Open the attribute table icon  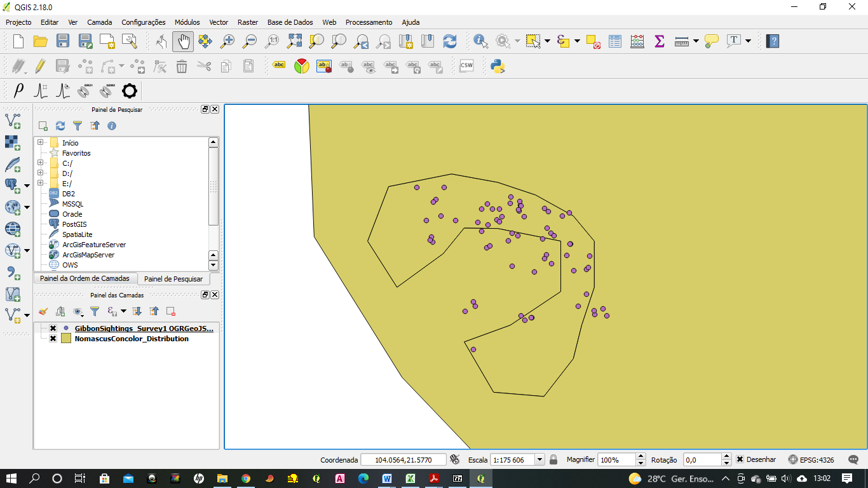coord(615,41)
